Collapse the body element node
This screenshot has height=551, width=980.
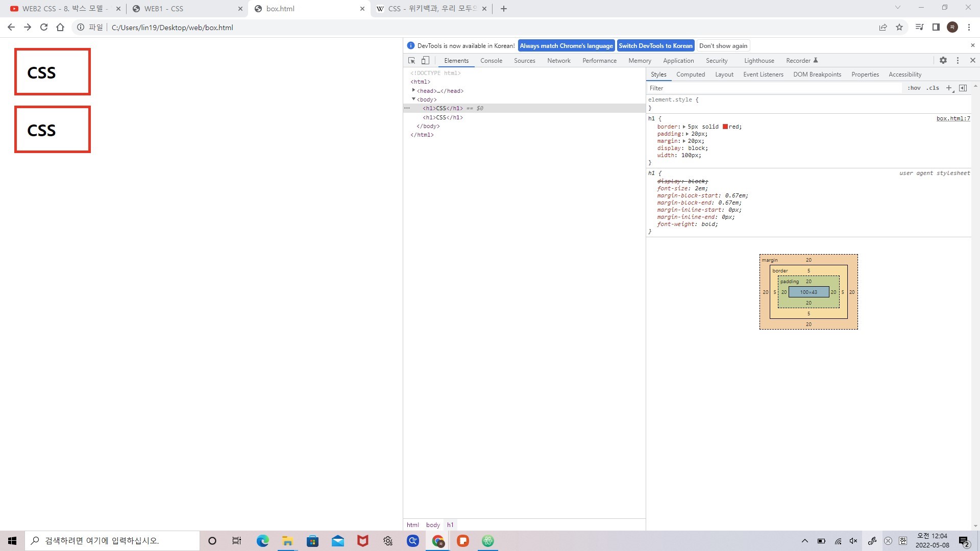point(413,99)
